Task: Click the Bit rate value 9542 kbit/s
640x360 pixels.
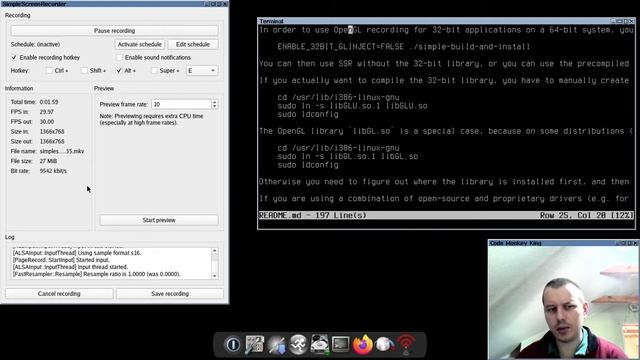Action: (53, 171)
